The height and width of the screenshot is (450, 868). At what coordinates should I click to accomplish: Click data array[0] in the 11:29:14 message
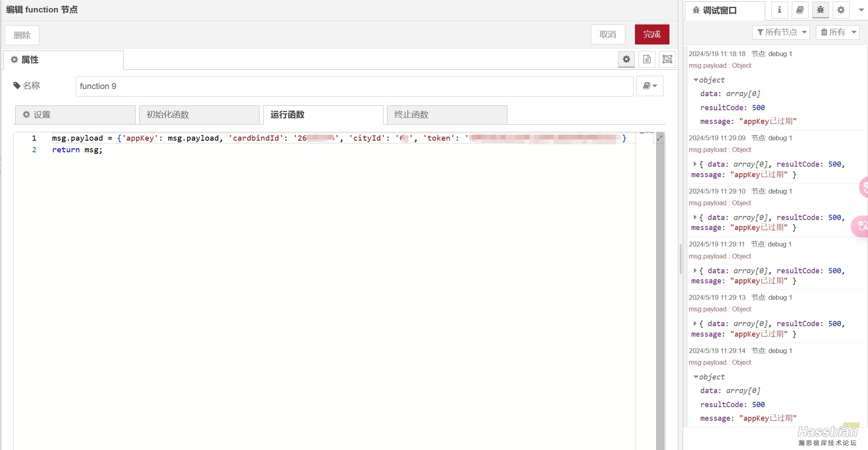pyautogui.click(x=730, y=391)
